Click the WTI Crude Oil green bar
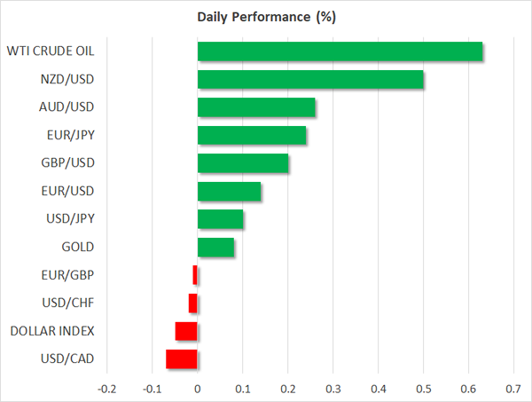The image size is (532, 402). [x=340, y=51]
